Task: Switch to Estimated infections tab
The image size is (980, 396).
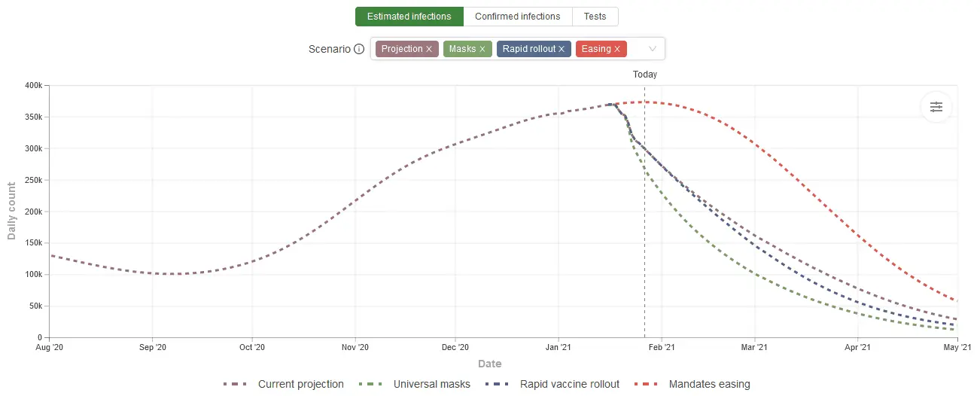Action: point(409,17)
